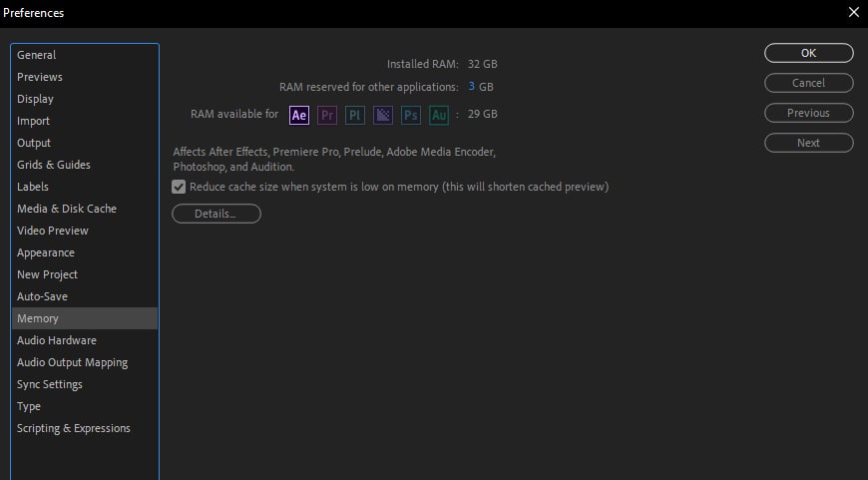Open the Import preferences
Screen dimensions: 868x480
[85, 121]
